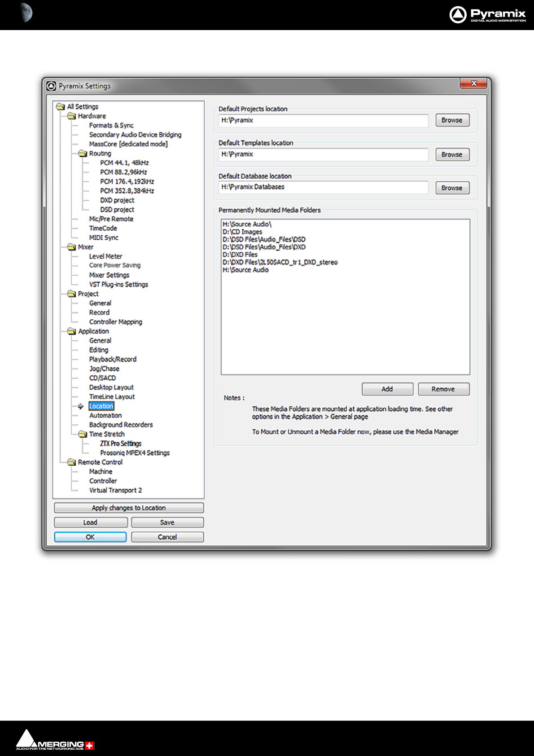Click the arrow marker beside Location
This screenshot has width=534, height=756.
[x=81, y=406]
